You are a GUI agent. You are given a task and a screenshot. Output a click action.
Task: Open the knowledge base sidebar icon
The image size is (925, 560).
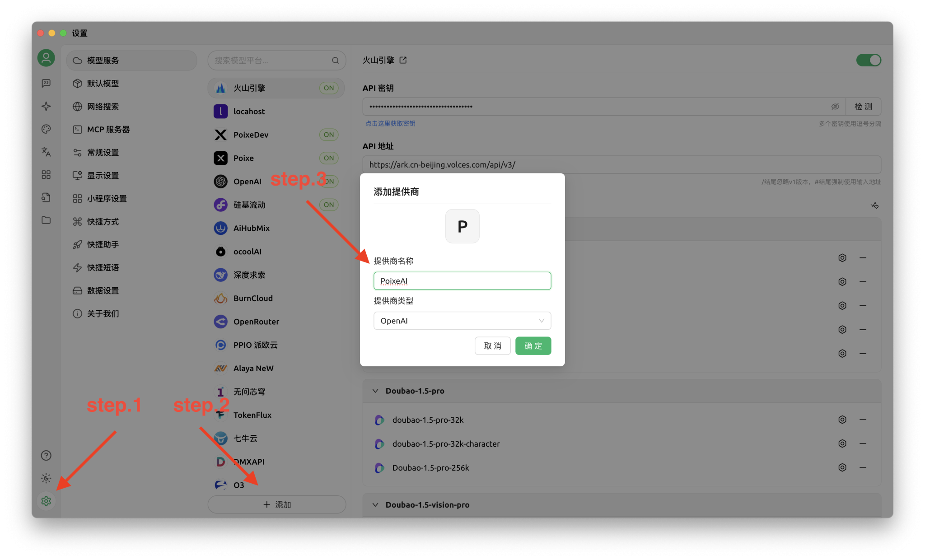click(46, 197)
